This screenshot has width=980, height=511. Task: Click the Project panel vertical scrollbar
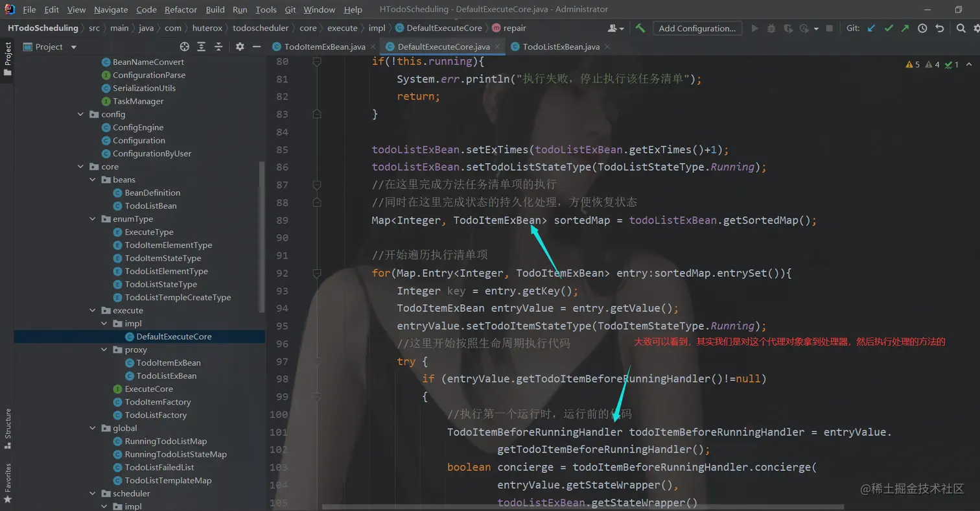pyautogui.click(x=262, y=237)
